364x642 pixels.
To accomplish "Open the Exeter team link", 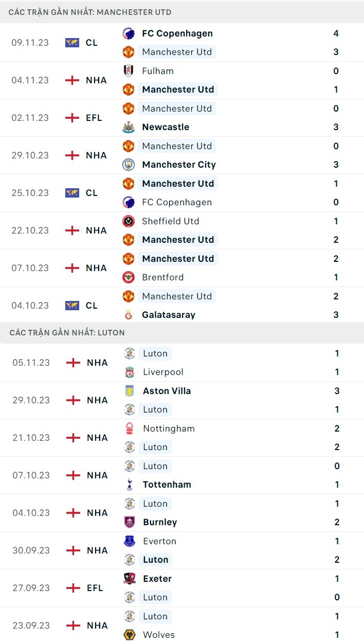I will pyautogui.click(x=157, y=579).
